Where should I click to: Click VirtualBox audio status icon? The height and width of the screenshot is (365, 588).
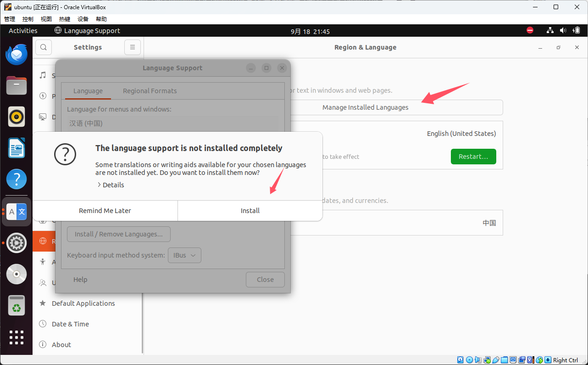coord(478,360)
